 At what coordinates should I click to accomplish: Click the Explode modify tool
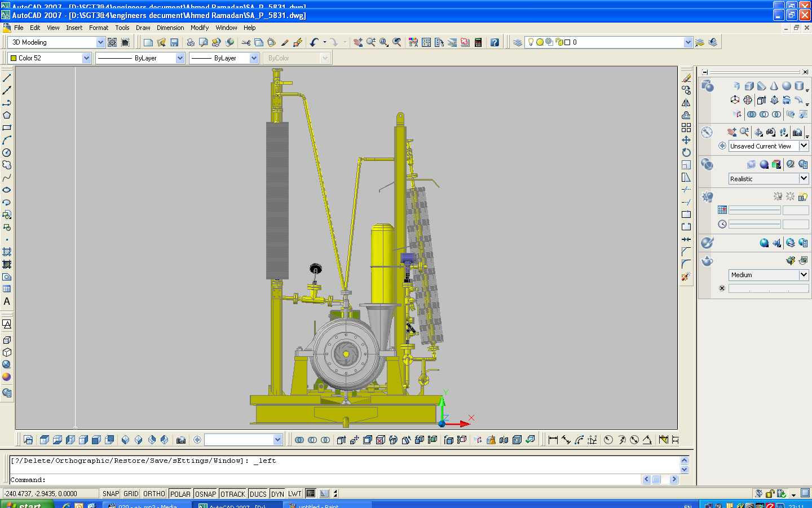pos(686,277)
